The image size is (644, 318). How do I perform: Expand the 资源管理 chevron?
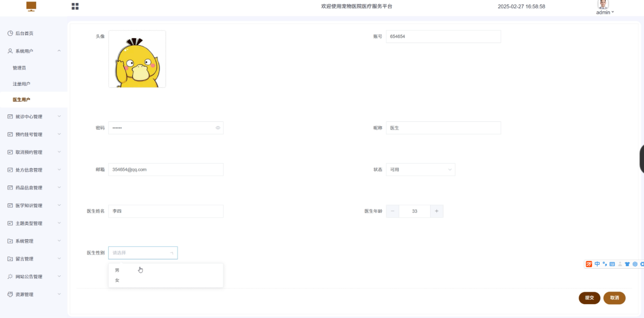pos(59,295)
